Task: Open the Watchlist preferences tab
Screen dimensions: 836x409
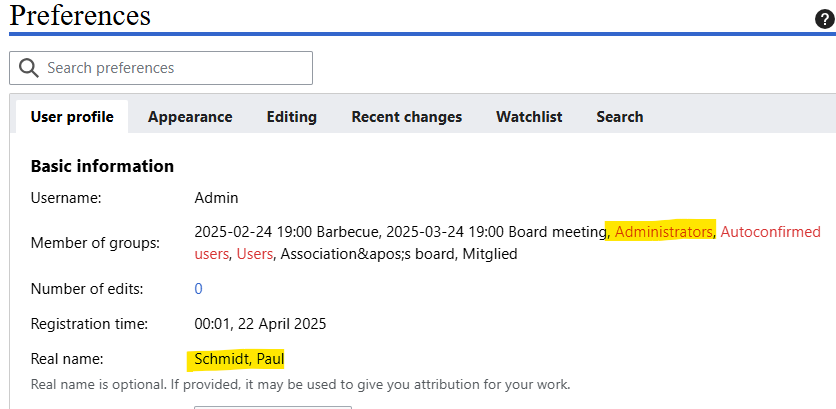Action: tap(529, 117)
